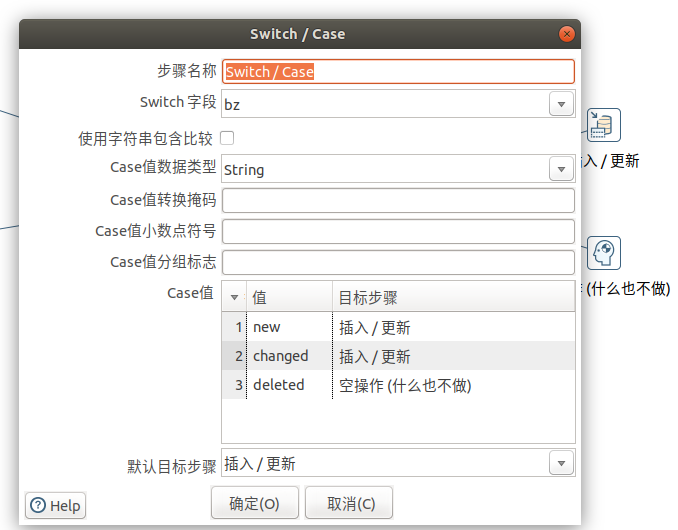The height and width of the screenshot is (530, 678).
Task: Click the table header sort arrow
Action: click(x=234, y=297)
